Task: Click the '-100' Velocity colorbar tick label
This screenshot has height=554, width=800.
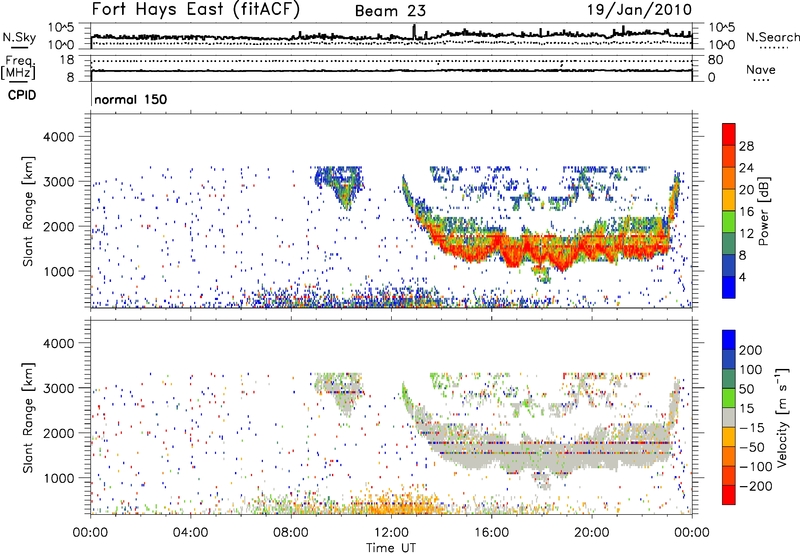Action: (x=756, y=467)
